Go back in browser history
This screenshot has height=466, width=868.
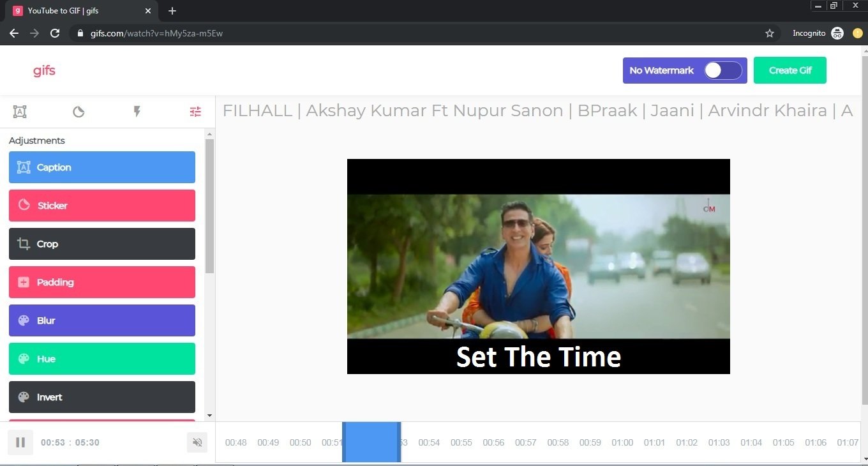(14, 33)
